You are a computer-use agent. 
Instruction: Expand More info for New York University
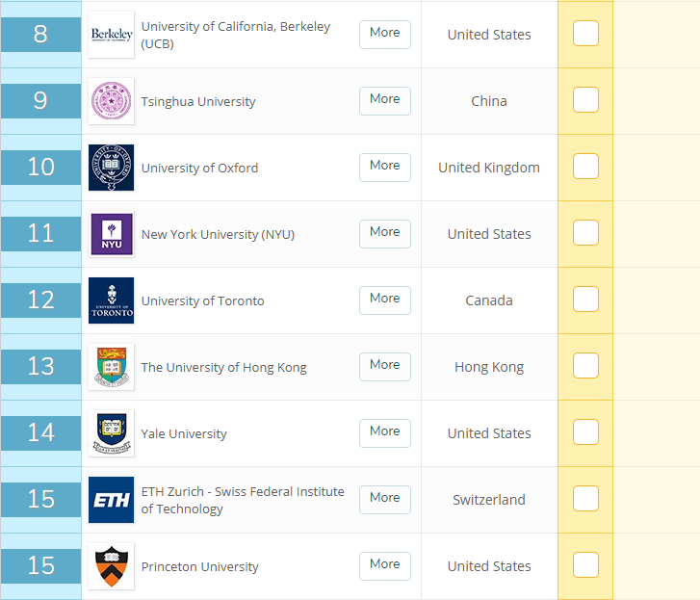[385, 232]
